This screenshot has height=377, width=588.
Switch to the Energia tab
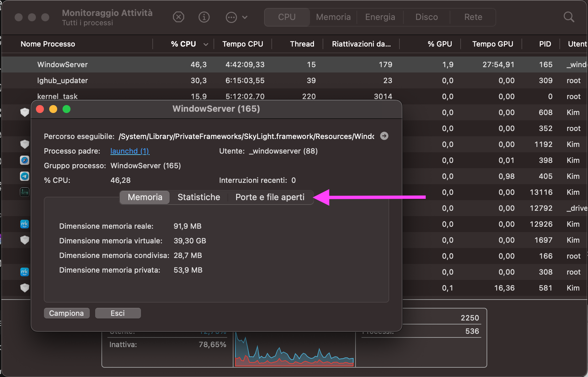tap(380, 17)
